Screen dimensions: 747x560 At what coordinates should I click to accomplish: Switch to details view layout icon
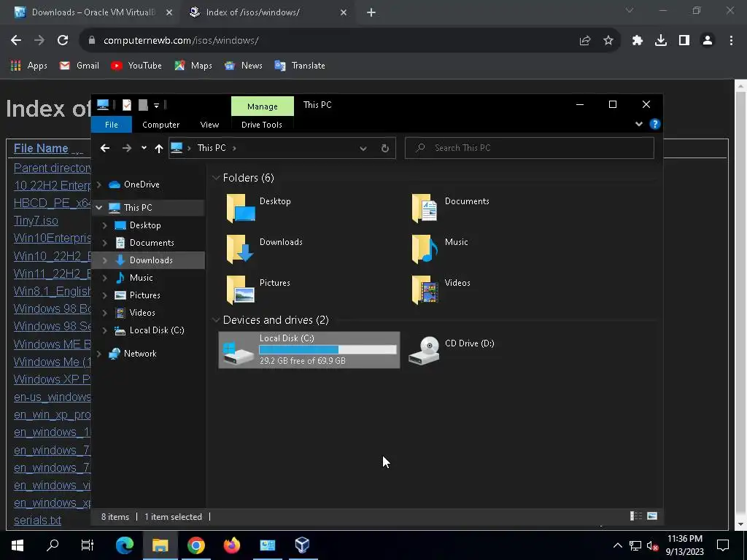(636, 516)
